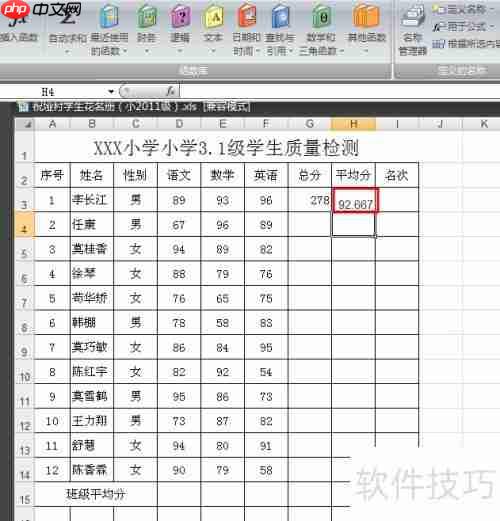Click the empty 总分 cell in 任康's row
Image resolution: width=500 pixels, height=521 pixels.
[310, 225]
